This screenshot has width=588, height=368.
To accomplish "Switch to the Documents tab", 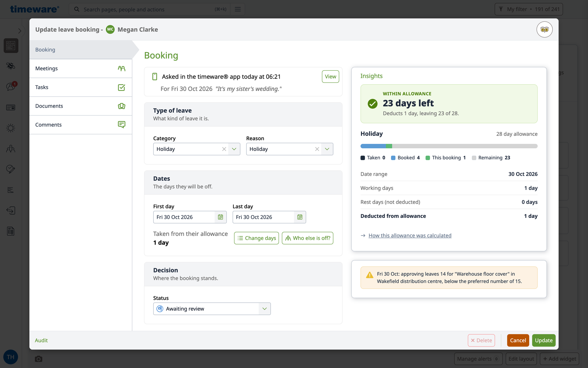I will [x=80, y=106].
